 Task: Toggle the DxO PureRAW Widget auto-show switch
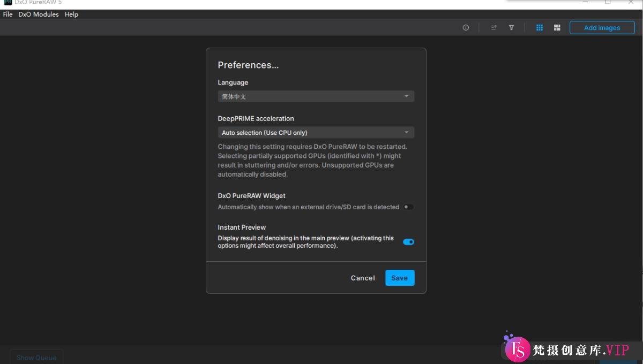click(408, 207)
